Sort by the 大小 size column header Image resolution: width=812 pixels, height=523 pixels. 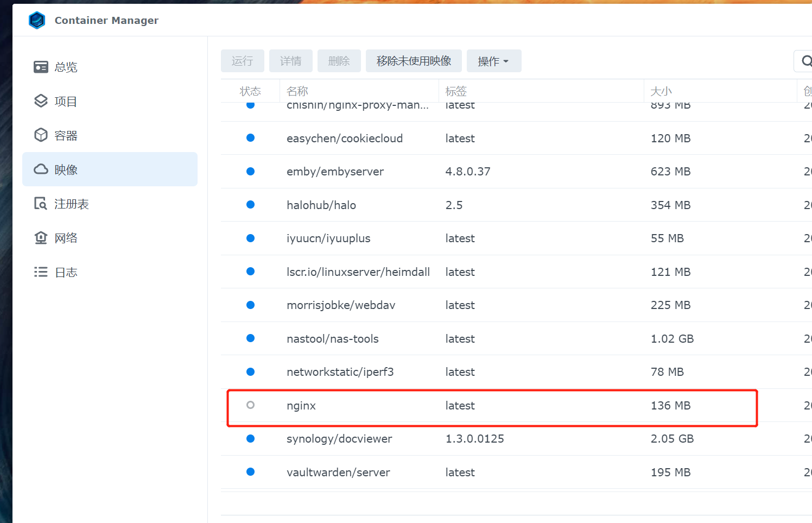point(720,91)
